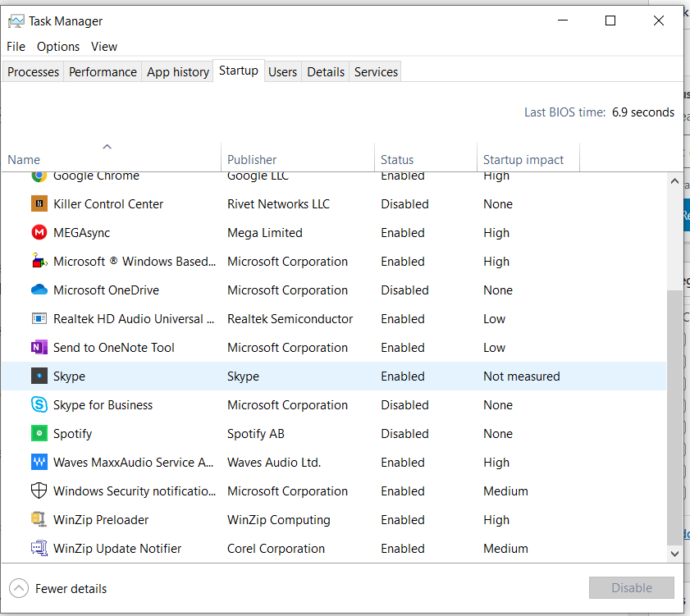
Task: Select the WinZip Preloader entry name
Action: tap(101, 520)
